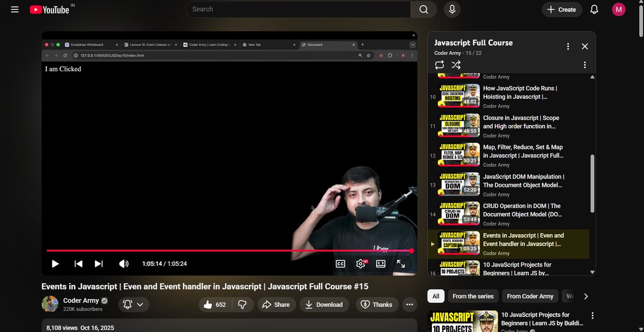
Task: Switch to the From the series filter
Action: coord(473,296)
